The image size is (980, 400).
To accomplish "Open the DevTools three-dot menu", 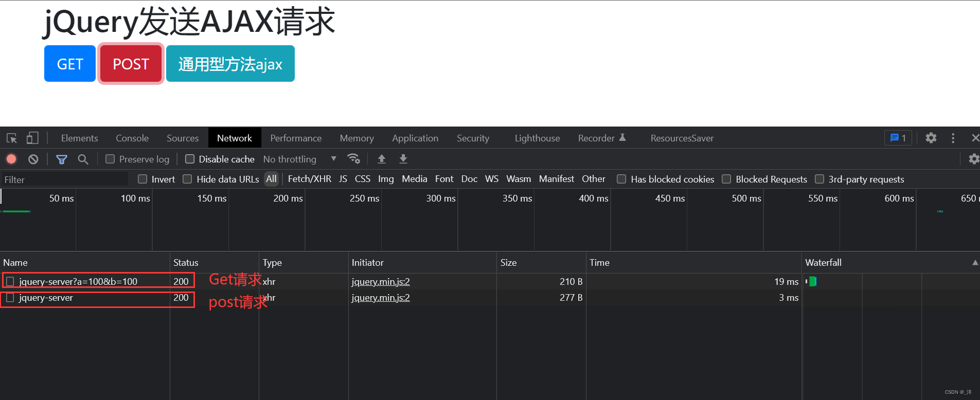I will click(953, 138).
